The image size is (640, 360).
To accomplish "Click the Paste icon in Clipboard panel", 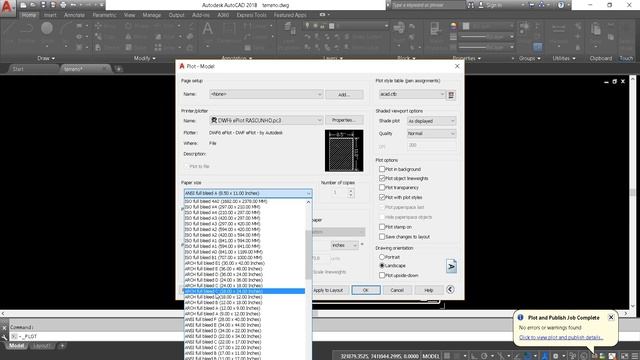I will (596, 29).
